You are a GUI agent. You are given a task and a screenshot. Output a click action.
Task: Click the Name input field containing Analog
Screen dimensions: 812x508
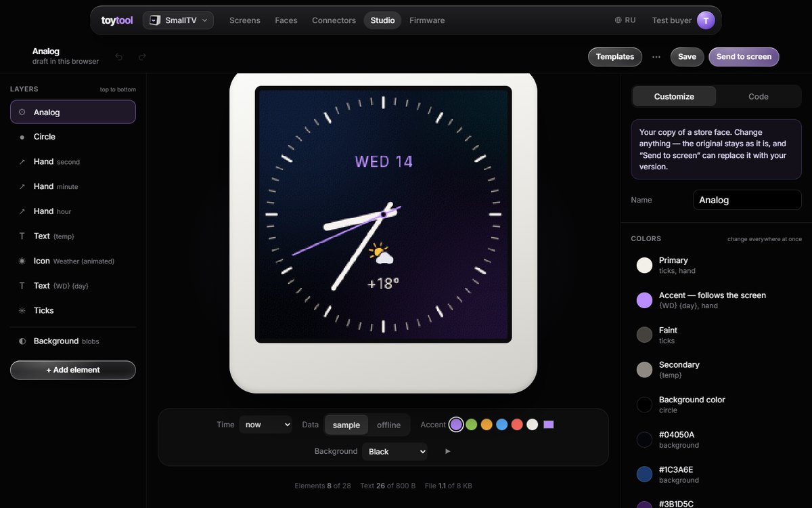(747, 200)
